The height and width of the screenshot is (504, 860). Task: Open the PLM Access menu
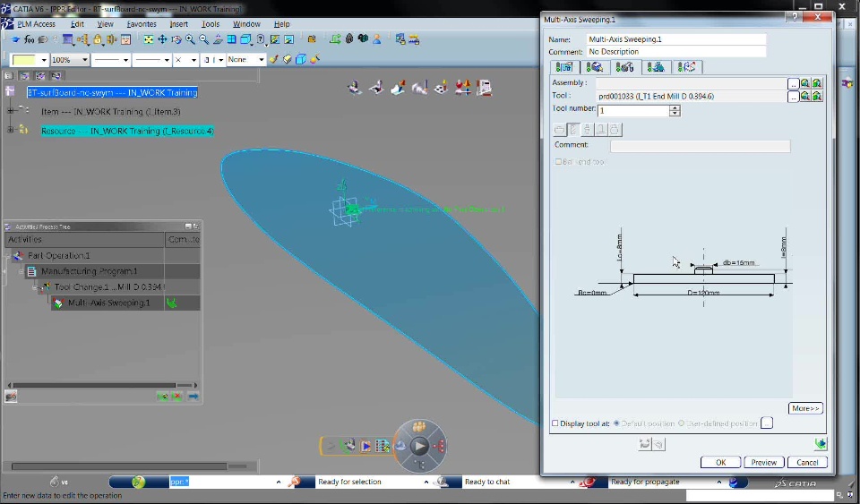[x=36, y=24]
